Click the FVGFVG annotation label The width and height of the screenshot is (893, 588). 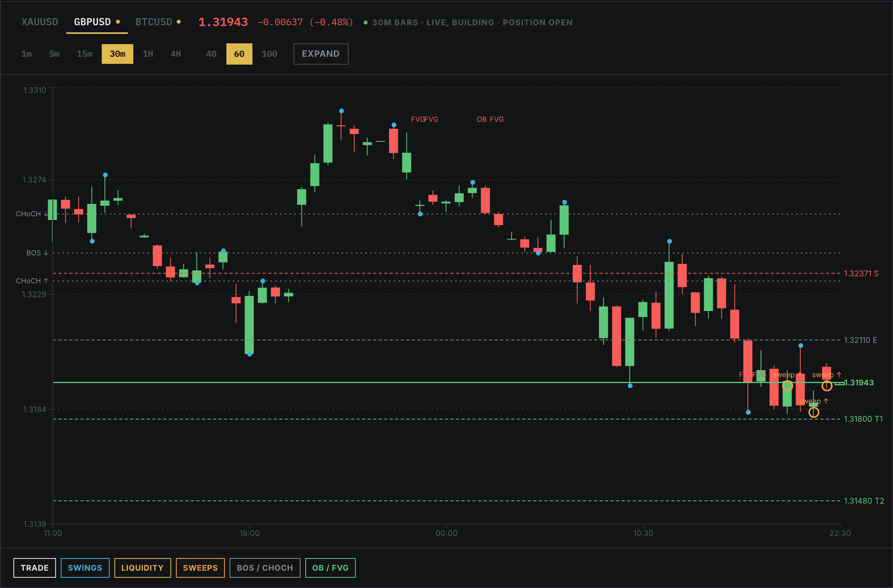[424, 119]
